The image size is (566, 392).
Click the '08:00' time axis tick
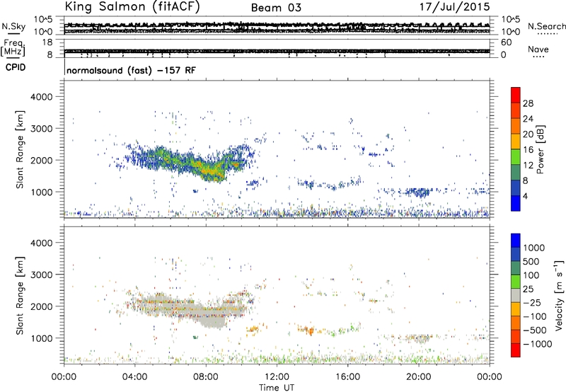pyautogui.click(x=206, y=377)
